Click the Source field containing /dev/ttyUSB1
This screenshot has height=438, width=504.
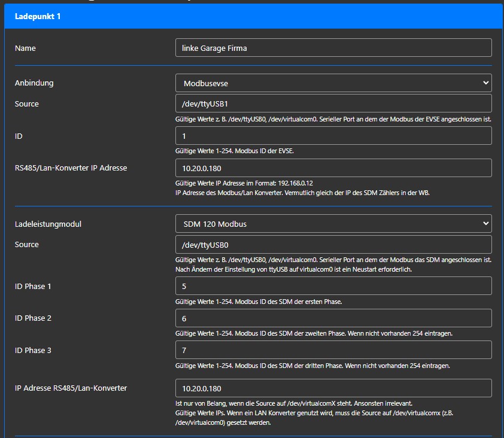(333, 104)
